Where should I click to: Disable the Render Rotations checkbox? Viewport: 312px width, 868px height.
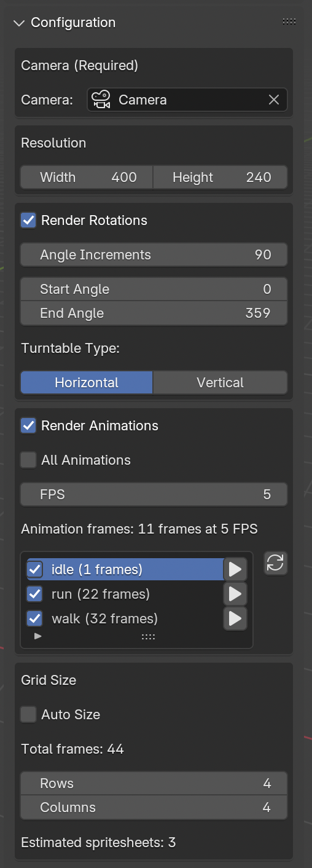pos(28,220)
